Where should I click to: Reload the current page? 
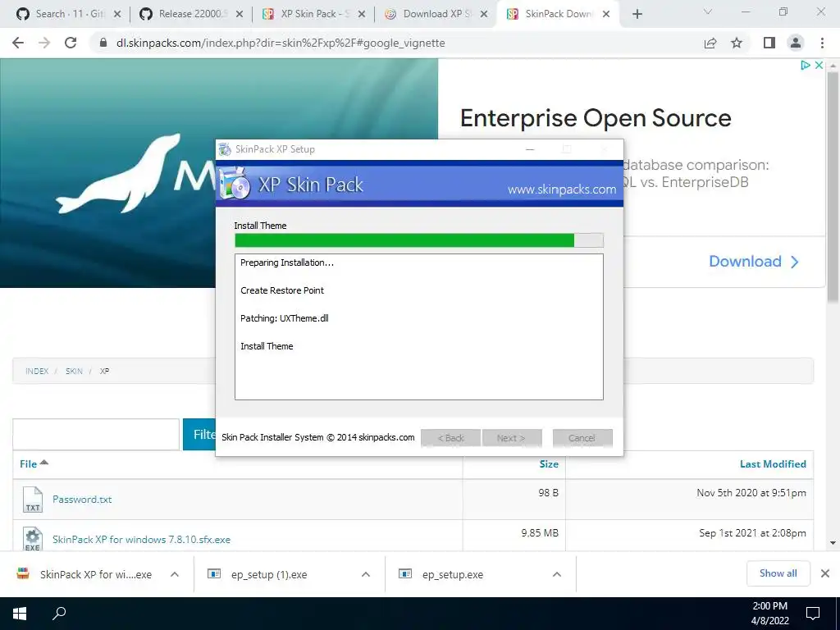coord(71,43)
